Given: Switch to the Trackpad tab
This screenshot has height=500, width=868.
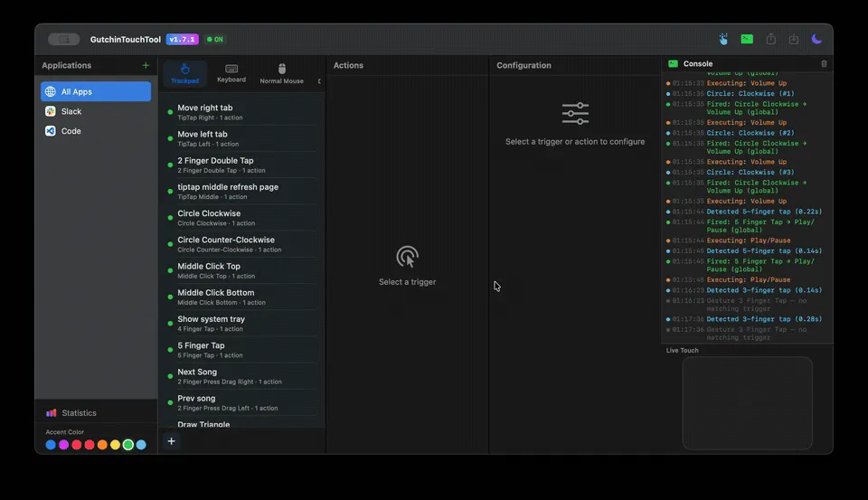Looking at the screenshot, I should (184, 73).
